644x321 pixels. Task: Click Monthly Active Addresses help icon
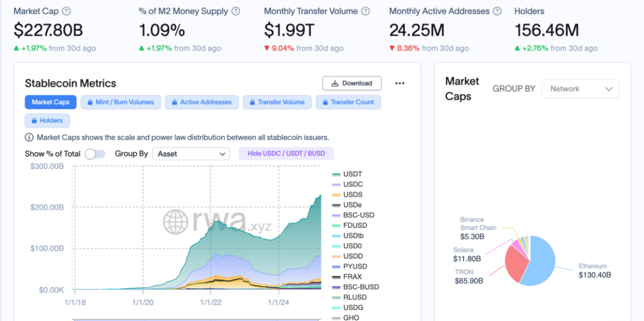point(497,11)
